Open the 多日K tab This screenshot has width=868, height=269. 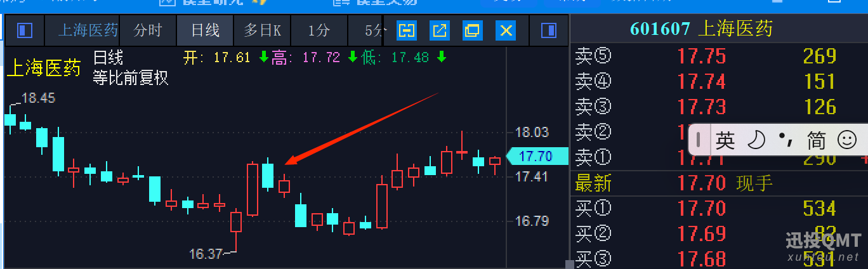[262, 30]
